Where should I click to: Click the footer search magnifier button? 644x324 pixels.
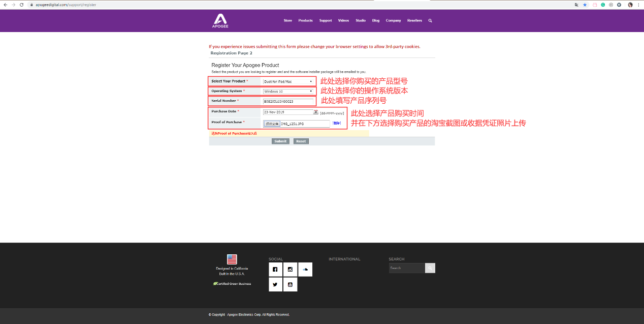pyautogui.click(x=430, y=268)
